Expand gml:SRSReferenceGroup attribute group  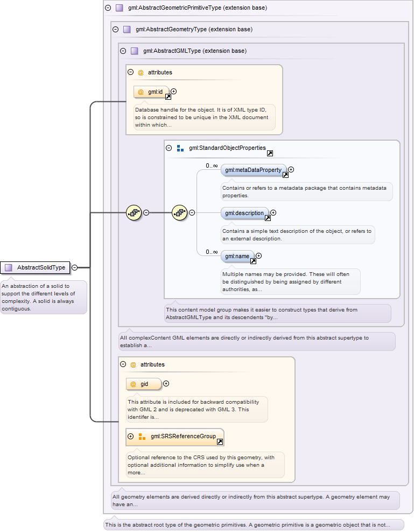pyautogui.click(x=130, y=436)
